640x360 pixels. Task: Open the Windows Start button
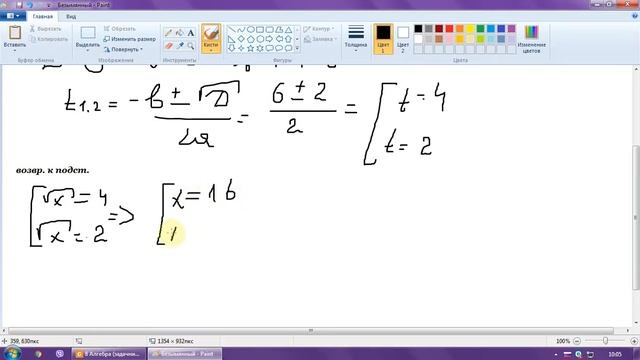pyautogui.click(x=13, y=353)
